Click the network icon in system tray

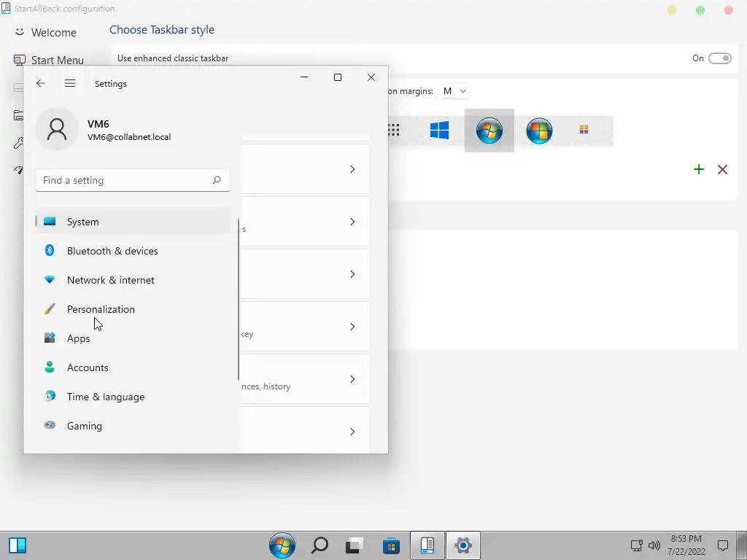click(x=636, y=545)
